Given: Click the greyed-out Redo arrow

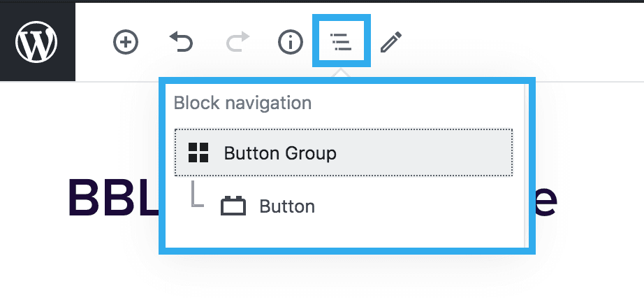Looking at the screenshot, I should pyautogui.click(x=237, y=43).
